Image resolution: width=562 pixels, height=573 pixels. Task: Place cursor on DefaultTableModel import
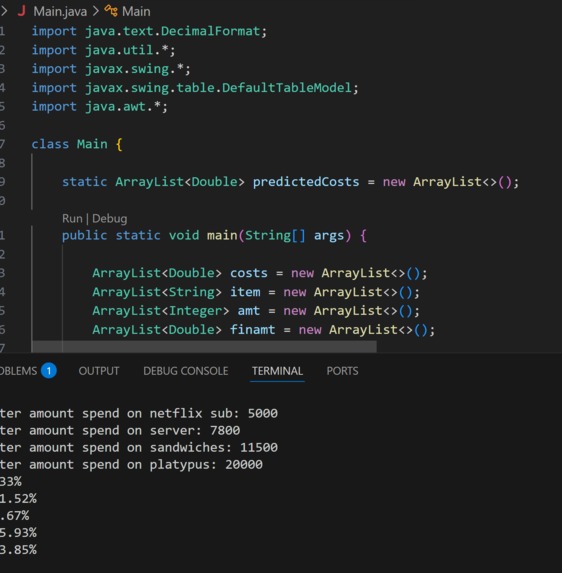point(286,88)
